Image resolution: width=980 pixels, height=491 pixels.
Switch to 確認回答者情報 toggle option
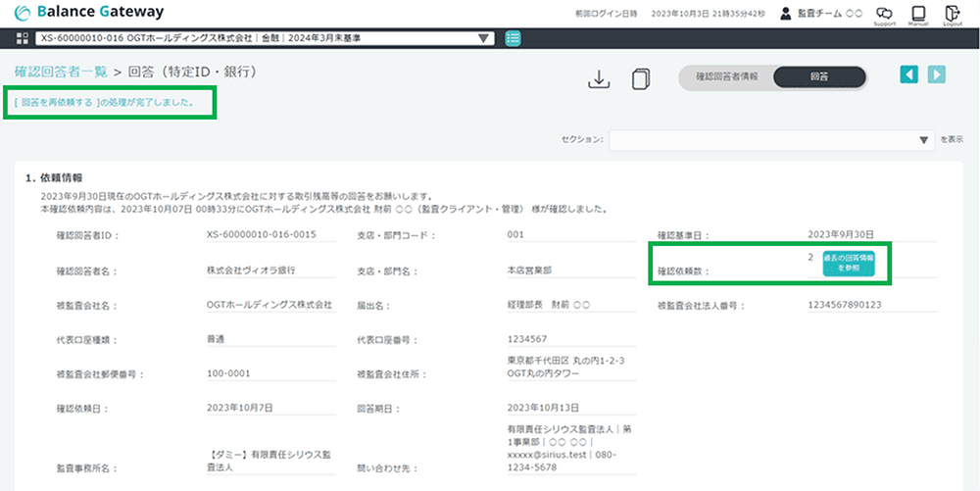click(x=726, y=77)
